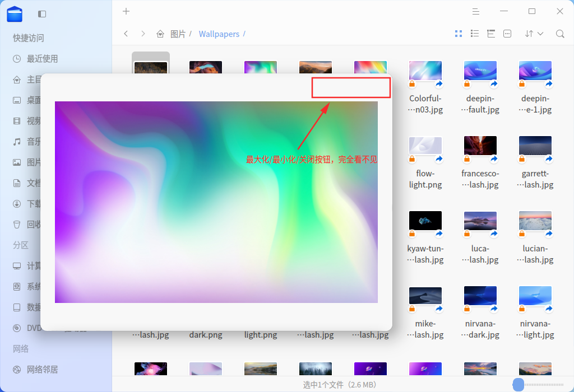Click the file name kyaw-tun-…lash.jpg
Screen dimensions: 574x392
[x=425, y=254]
